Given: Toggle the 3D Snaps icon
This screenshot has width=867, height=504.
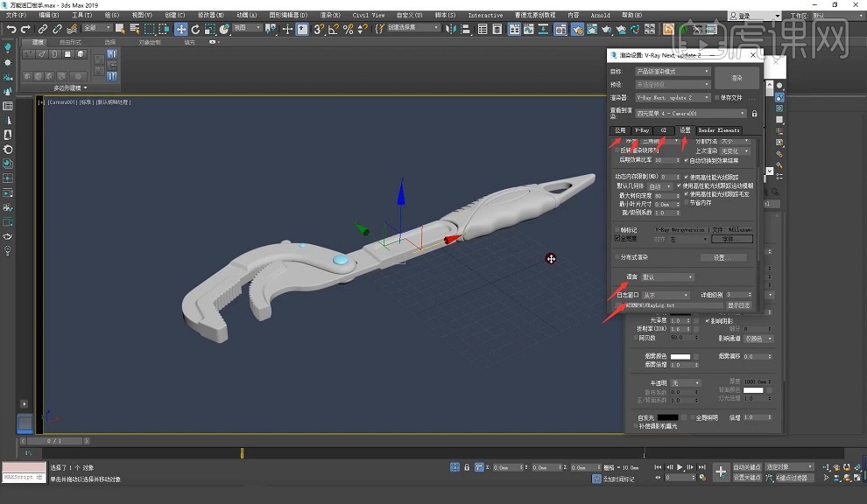Looking at the screenshot, I should tap(319, 29).
